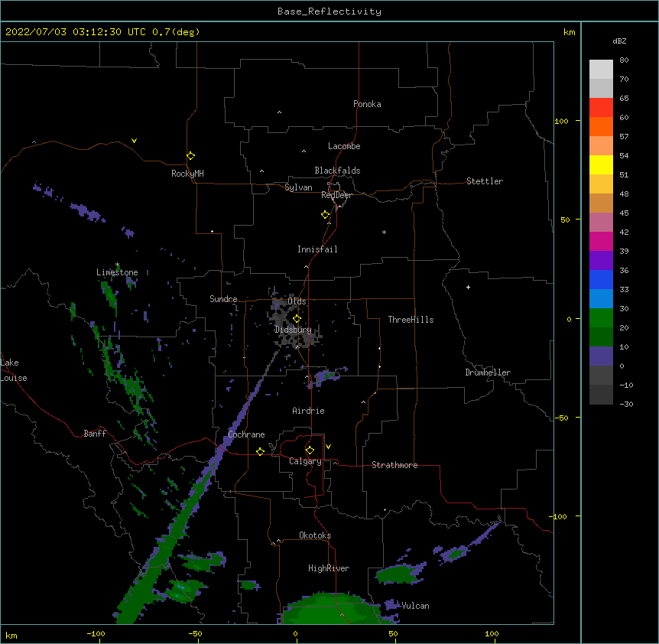The width and height of the screenshot is (659, 644).
Task: Click the Airdrie city label
Action: coord(308,411)
